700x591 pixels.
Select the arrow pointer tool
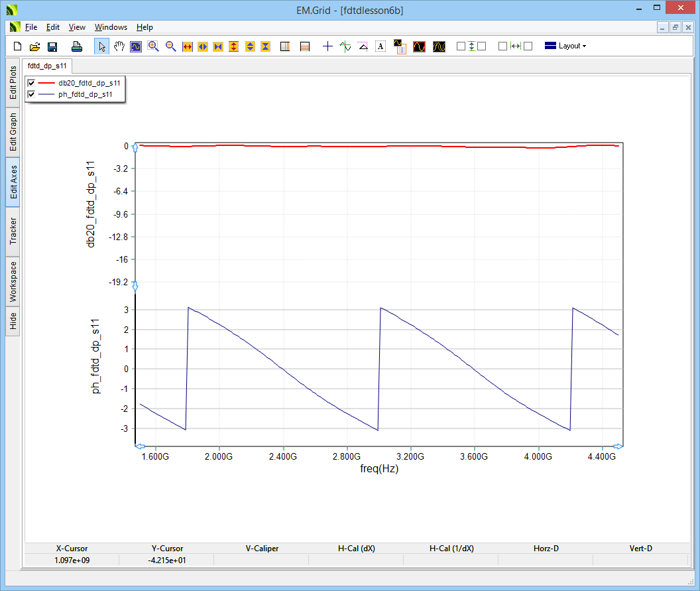(x=102, y=46)
